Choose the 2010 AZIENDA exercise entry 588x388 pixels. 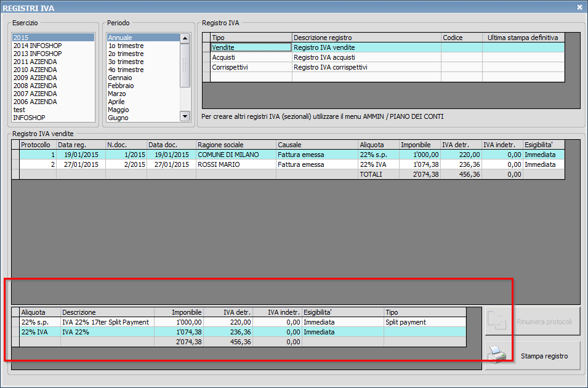coord(34,70)
